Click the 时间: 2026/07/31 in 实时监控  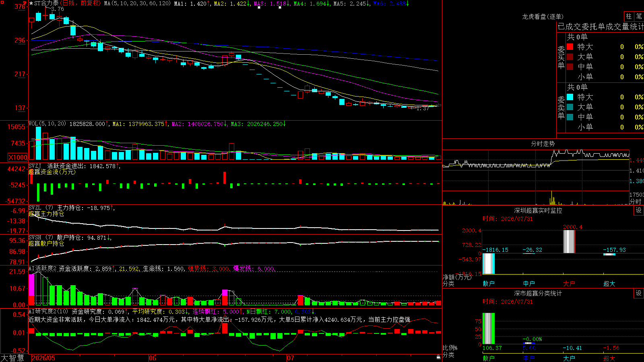tap(508, 219)
